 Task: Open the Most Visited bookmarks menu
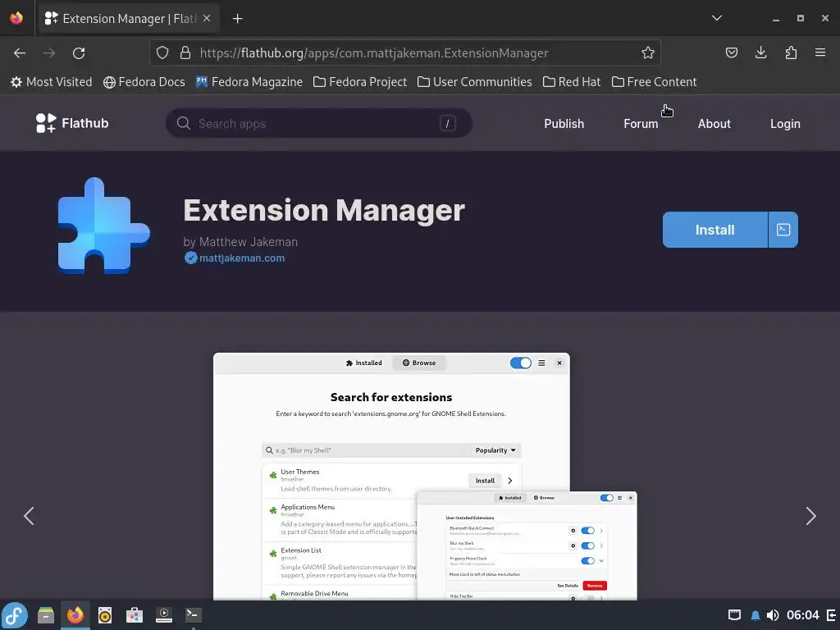52,82
